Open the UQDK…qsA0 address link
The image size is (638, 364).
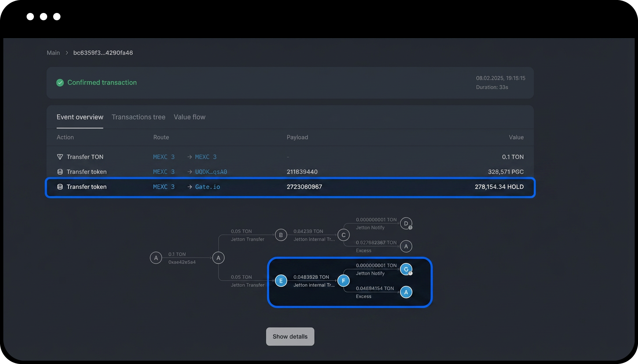click(x=211, y=172)
